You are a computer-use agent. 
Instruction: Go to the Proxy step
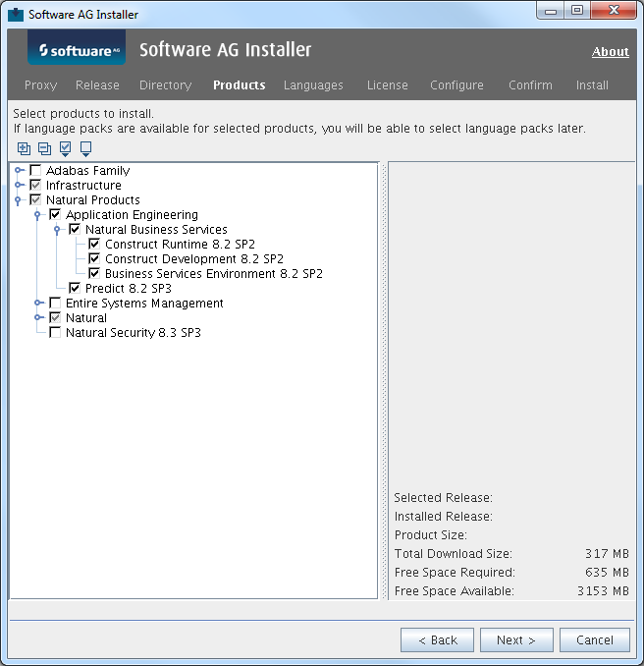coord(41,85)
